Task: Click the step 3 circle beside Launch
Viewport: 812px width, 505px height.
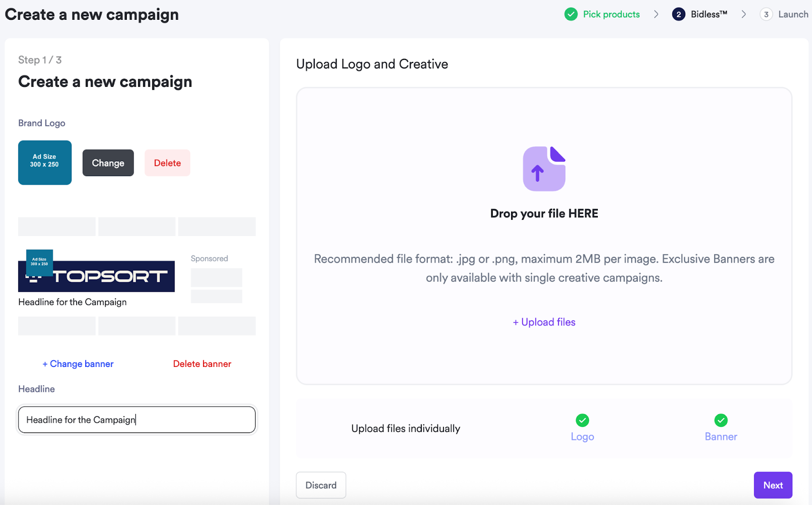Action: pos(766,14)
